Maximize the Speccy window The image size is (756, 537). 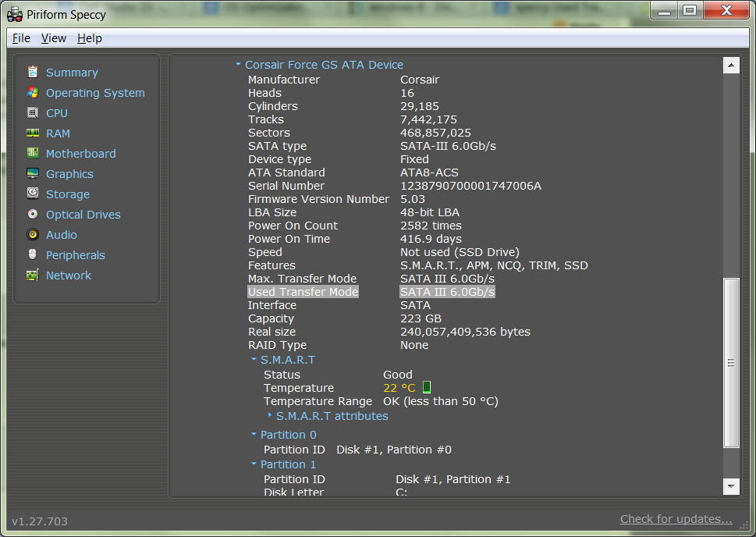(690, 10)
